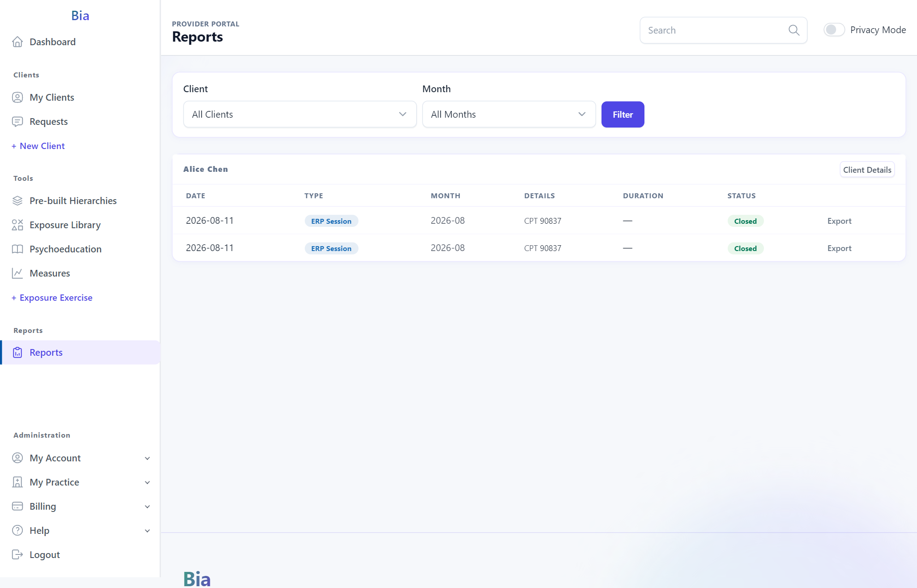Expand the Help chevron
This screenshot has width=917, height=588.
coord(147,531)
